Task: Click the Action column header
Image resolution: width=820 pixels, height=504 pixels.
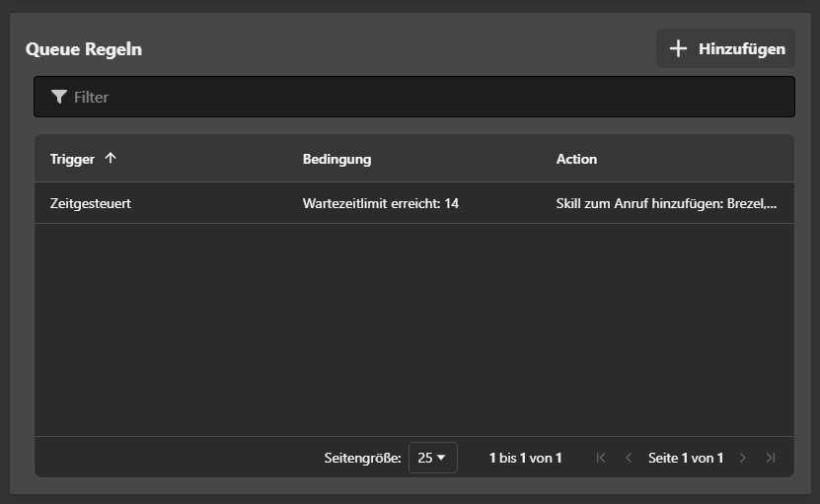Action: click(576, 159)
